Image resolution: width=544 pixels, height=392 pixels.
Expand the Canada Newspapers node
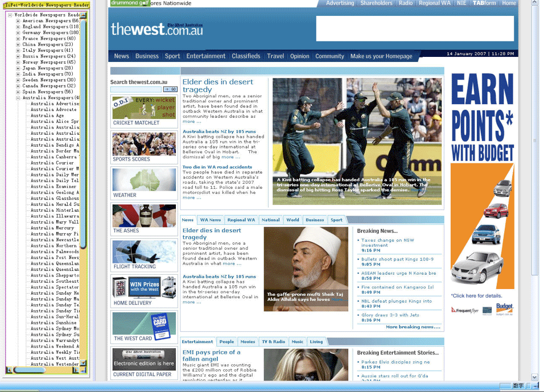(18, 86)
